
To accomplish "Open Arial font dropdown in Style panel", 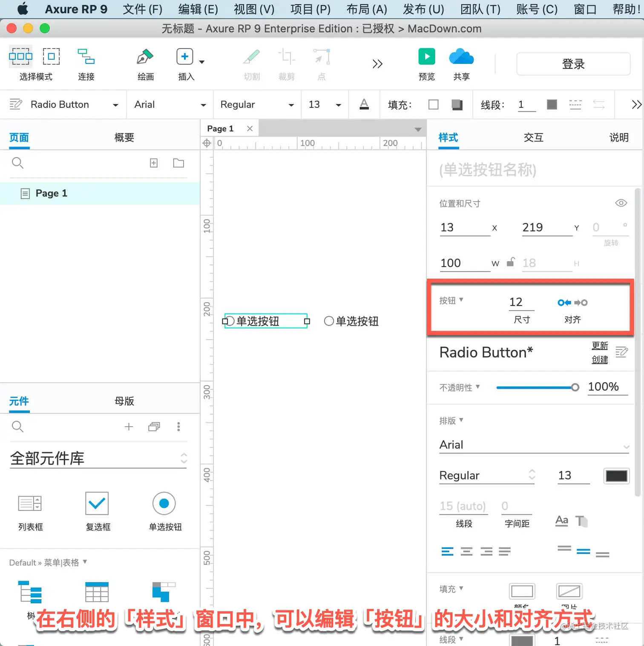I will (x=535, y=445).
